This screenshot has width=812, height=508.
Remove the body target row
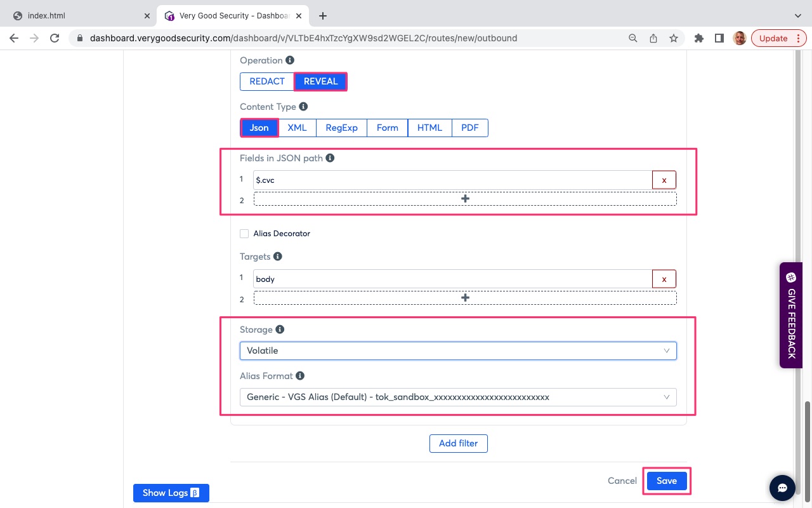664,279
